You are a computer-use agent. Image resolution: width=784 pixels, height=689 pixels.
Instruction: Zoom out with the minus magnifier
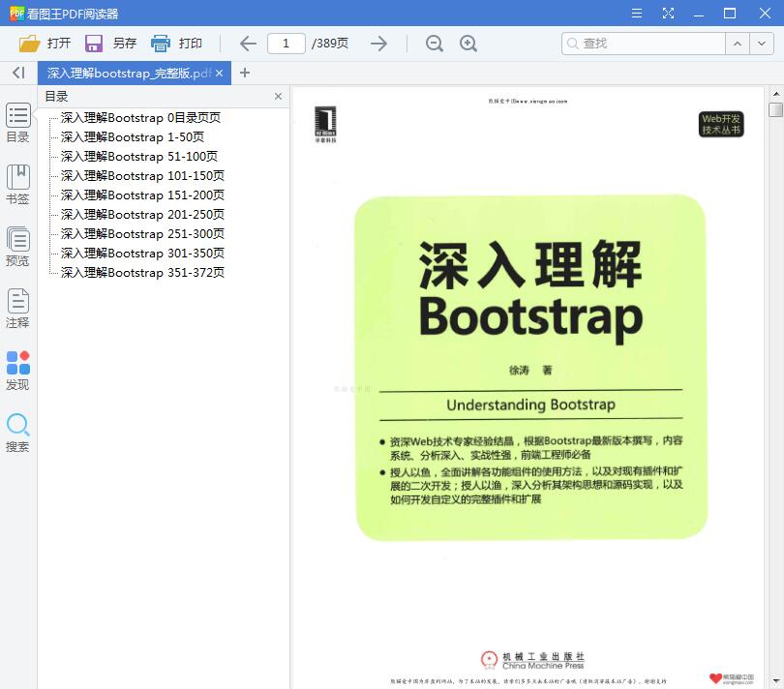(434, 44)
